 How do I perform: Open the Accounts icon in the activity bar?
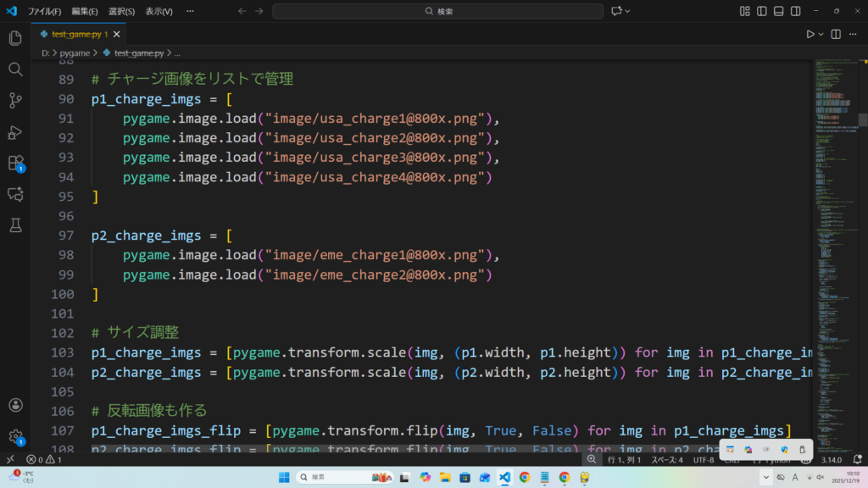(14, 406)
